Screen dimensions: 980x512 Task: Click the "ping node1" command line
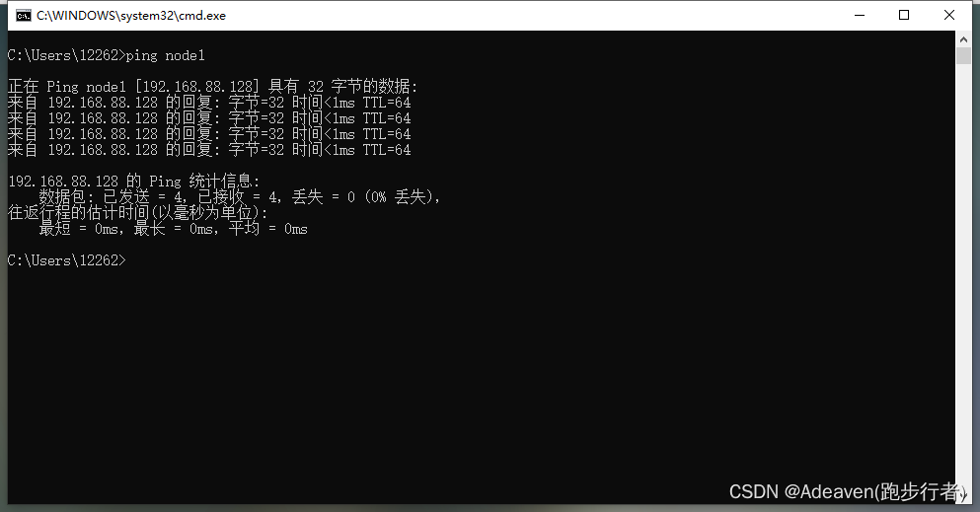click(107, 55)
